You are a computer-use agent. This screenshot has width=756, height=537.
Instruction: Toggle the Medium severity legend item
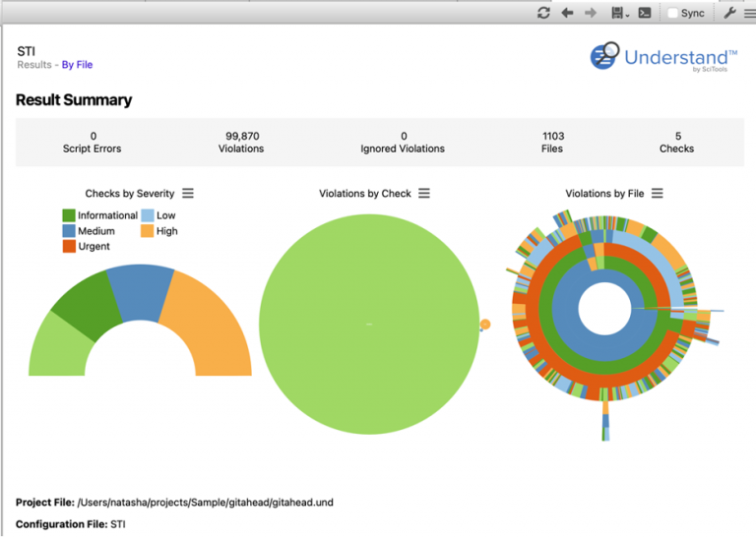(89, 231)
